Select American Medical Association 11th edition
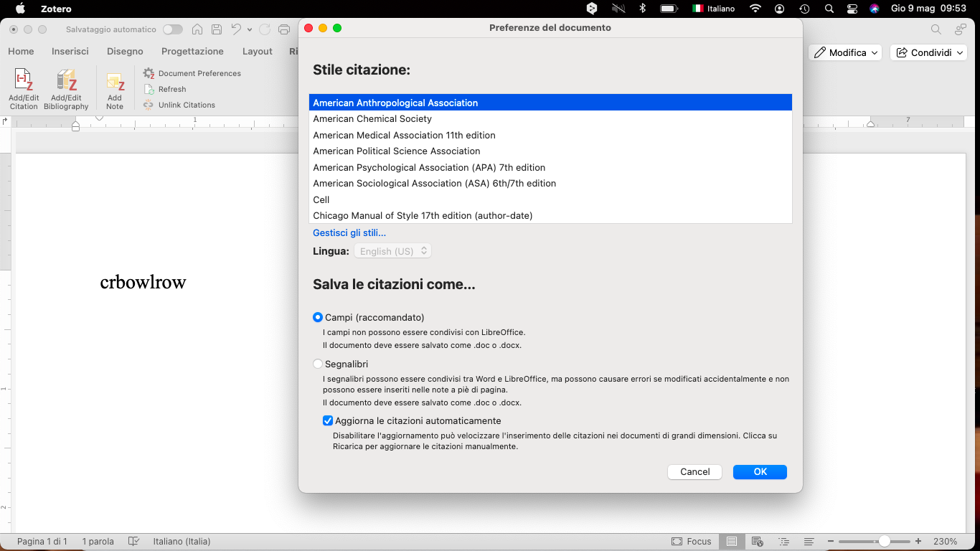The height and width of the screenshot is (551, 980). pos(550,135)
